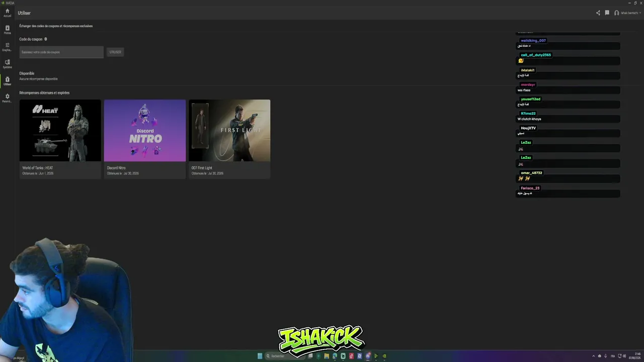The width and height of the screenshot is (644, 362).
Task: Open the Accueil home page in sidebar
Action: [x=7, y=13]
